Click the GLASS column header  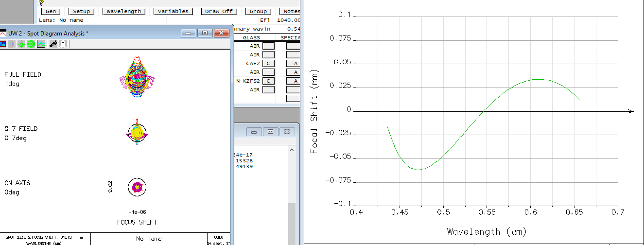click(x=252, y=37)
